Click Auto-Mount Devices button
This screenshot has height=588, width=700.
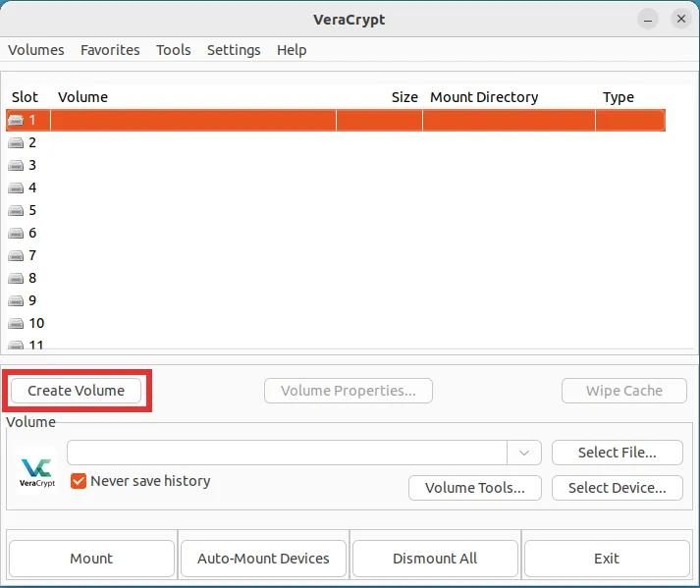click(x=263, y=559)
